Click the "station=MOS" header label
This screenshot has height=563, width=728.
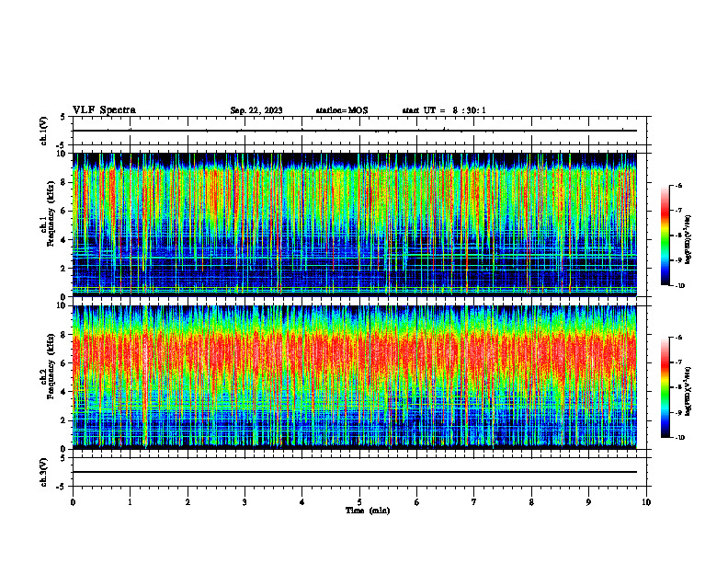click(x=342, y=110)
